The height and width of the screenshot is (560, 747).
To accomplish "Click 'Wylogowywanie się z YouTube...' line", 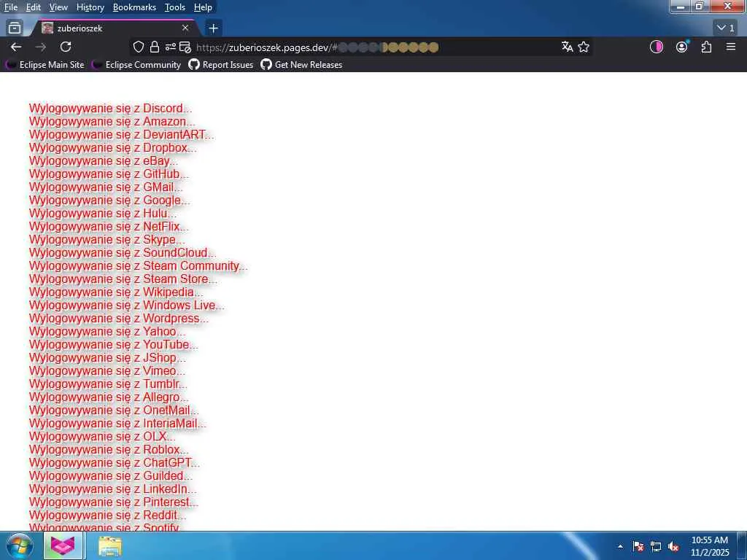I will pyautogui.click(x=113, y=344).
